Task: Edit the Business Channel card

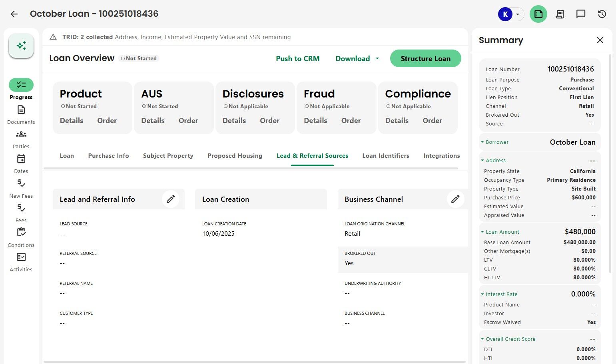Action: click(455, 199)
